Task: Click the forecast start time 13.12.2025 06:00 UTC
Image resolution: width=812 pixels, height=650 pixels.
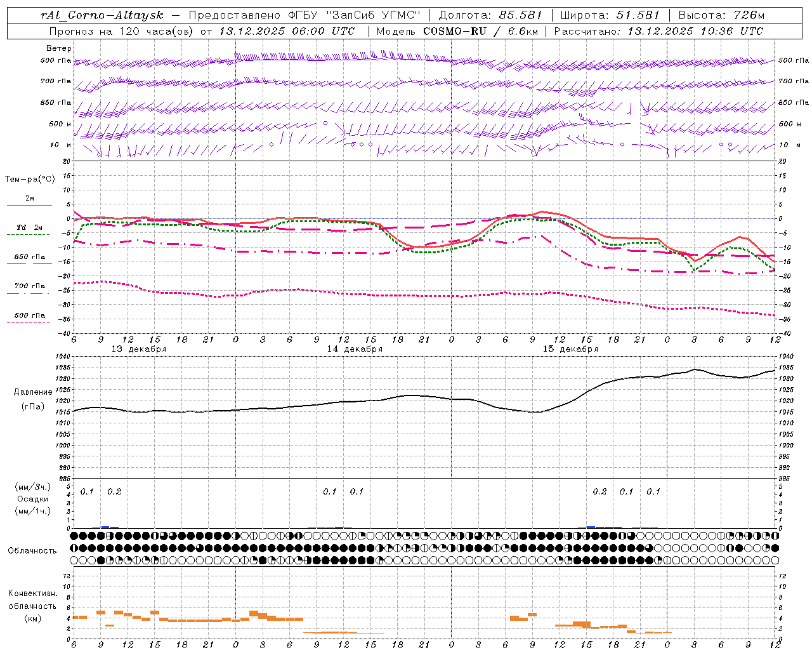Action: coord(287,31)
